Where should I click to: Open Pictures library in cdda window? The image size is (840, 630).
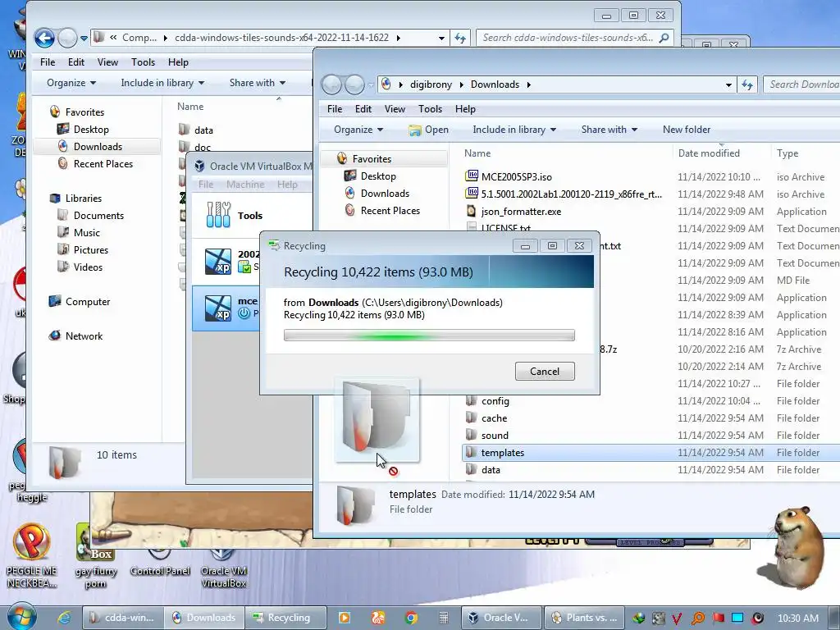90,249
